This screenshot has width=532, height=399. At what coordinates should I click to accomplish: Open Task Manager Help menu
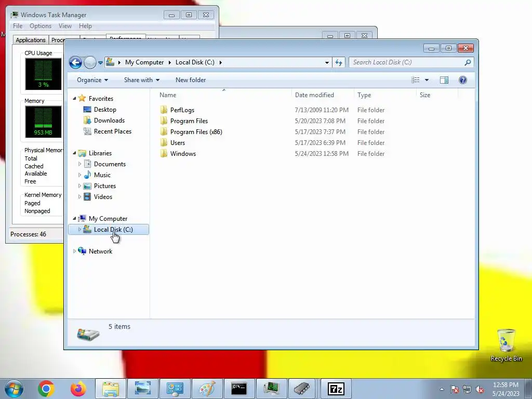[86, 26]
